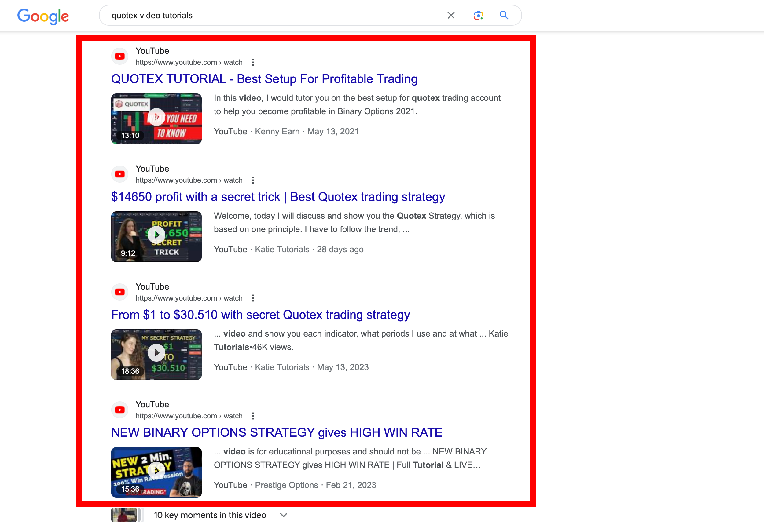Click the YouTube favicon on the first result
764x532 pixels.
pyautogui.click(x=119, y=56)
